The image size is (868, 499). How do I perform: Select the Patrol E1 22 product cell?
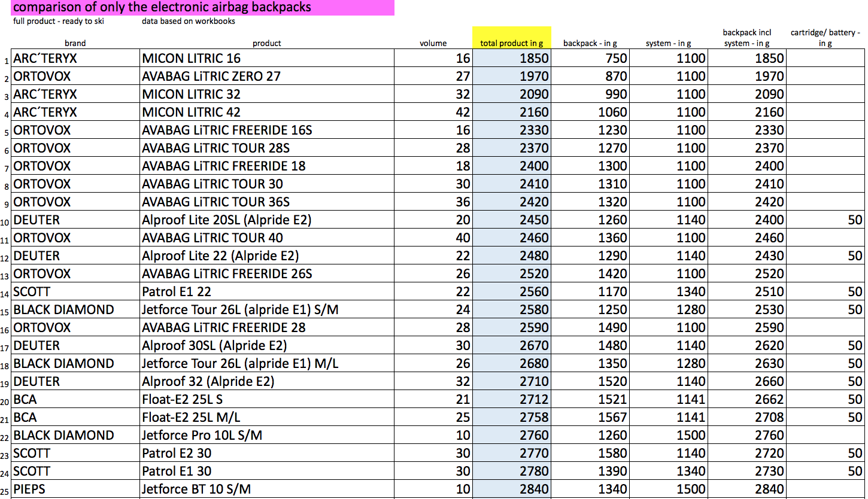[x=177, y=292]
